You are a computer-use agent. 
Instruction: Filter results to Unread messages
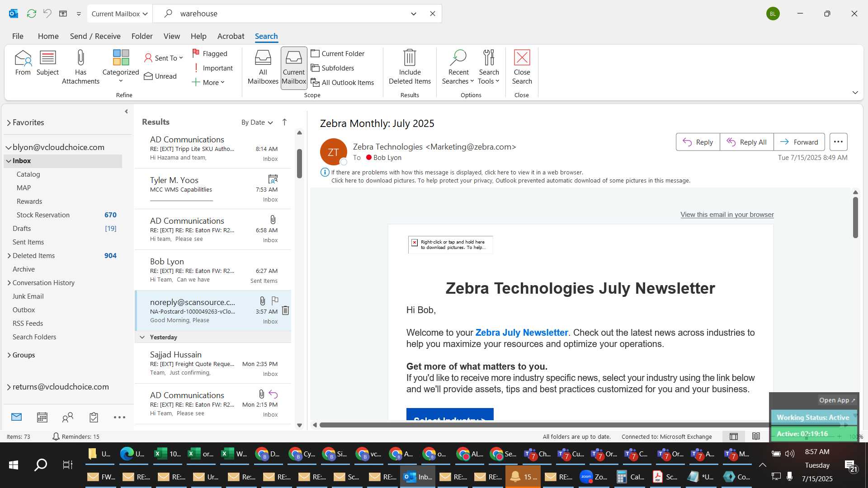pyautogui.click(x=160, y=76)
